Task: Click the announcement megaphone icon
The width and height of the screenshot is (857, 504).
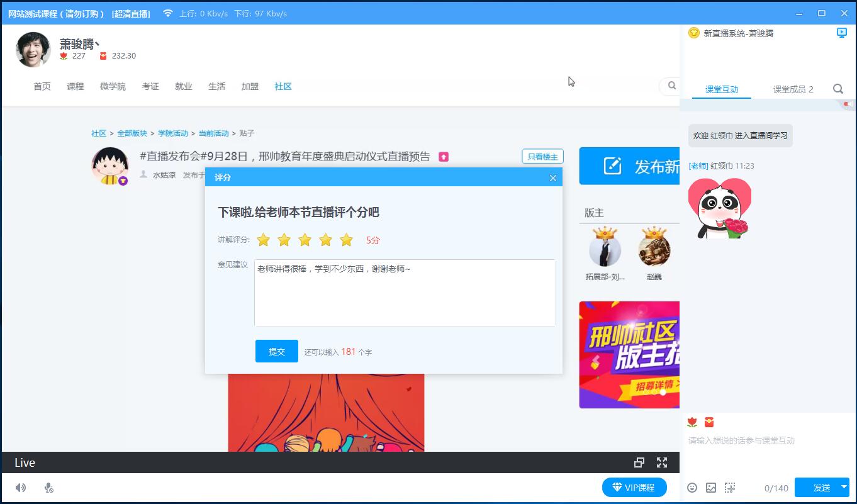Action: tap(848, 104)
